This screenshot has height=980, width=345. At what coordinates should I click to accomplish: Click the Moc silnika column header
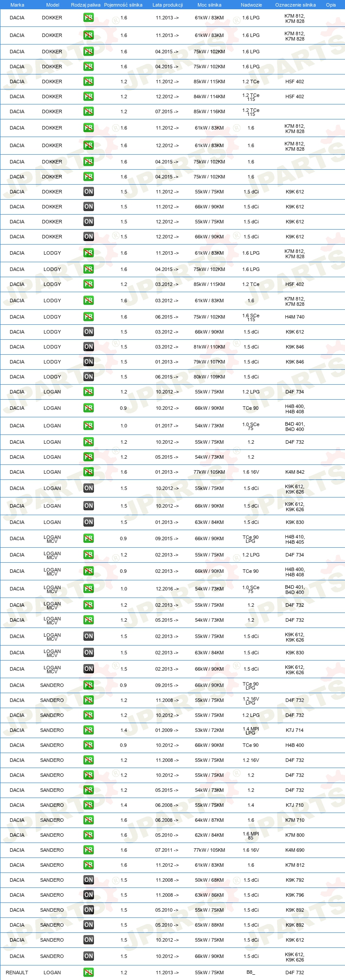[210, 5]
